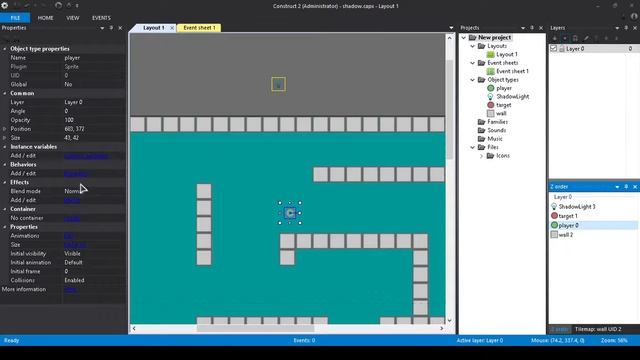The height and width of the screenshot is (360, 640).
Task: Switch to the EVENTS ribbon tab
Action: click(101, 18)
